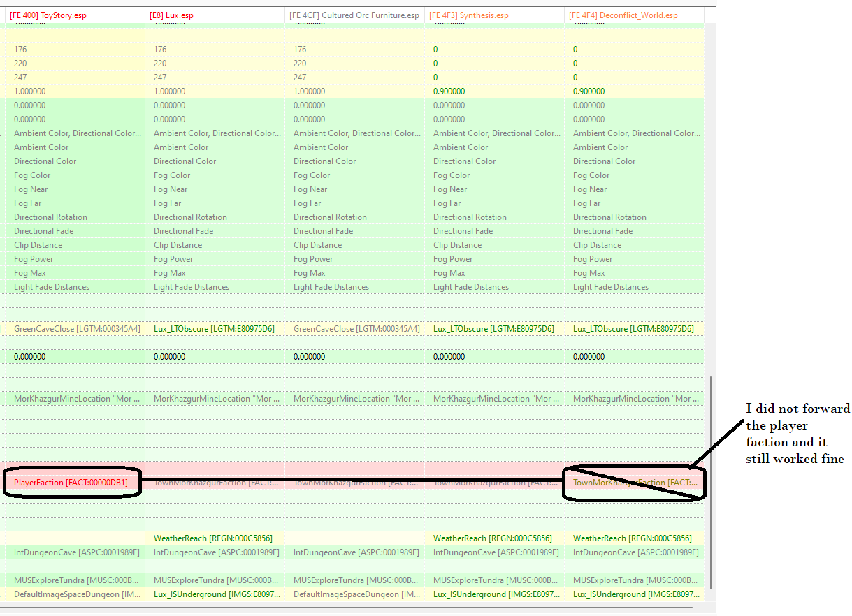Image resolution: width=852 pixels, height=616 pixels.
Task: Select Lux_ISUnderground cell in Deconflict_World.esp column
Action: [634, 594]
